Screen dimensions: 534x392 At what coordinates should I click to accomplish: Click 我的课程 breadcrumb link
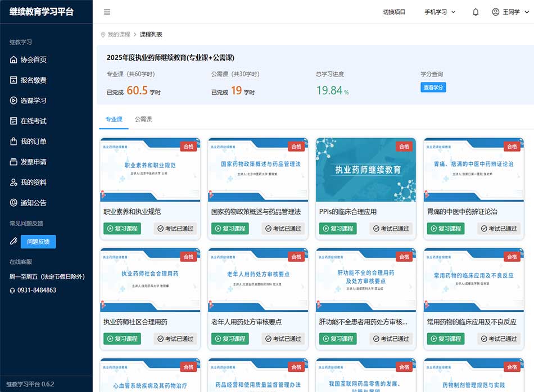[x=119, y=34]
